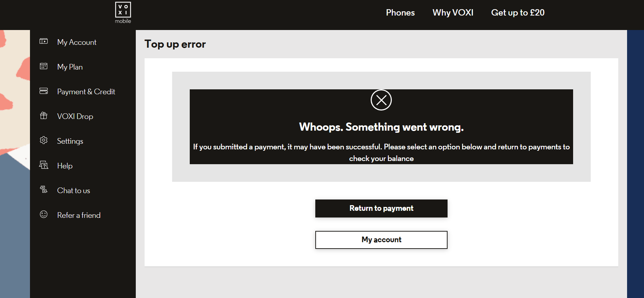
Task: Click the Help question icon
Action: 44,165
